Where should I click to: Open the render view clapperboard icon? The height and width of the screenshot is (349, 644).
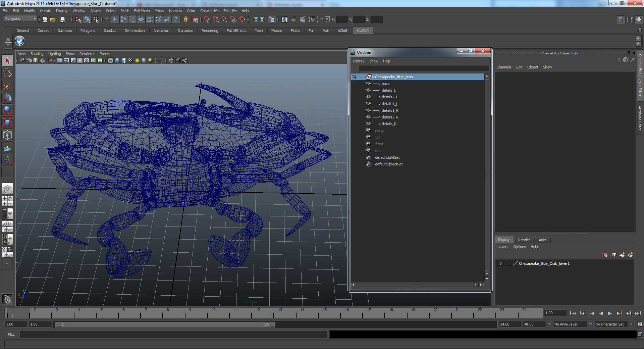tap(284, 19)
